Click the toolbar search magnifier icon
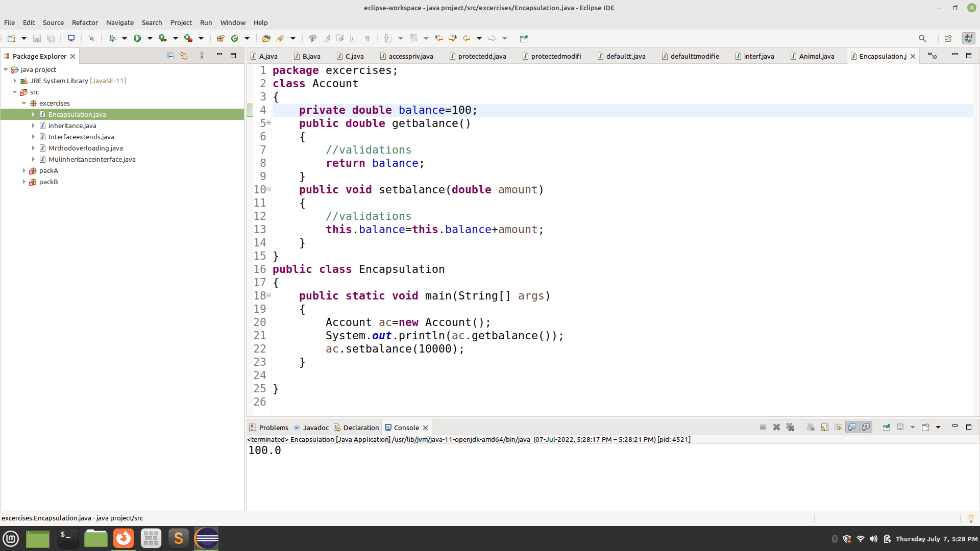Image resolution: width=980 pixels, height=551 pixels. pos(922,38)
